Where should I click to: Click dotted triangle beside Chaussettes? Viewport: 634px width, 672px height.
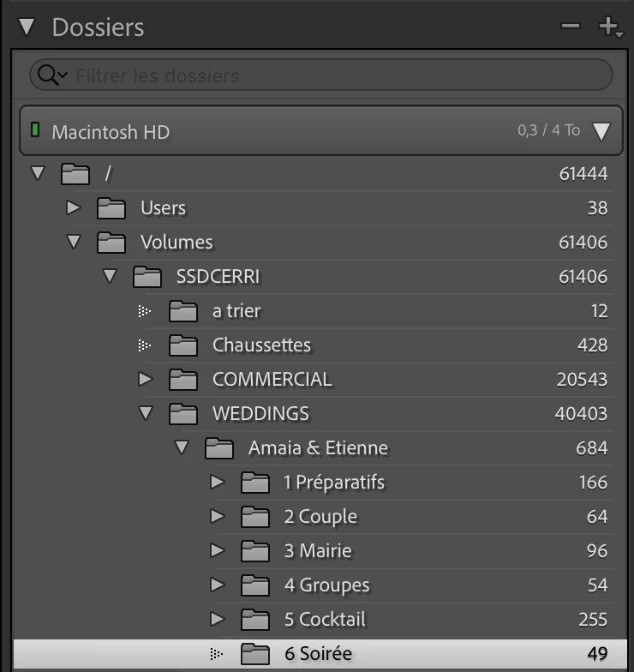pyautogui.click(x=145, y=345)
